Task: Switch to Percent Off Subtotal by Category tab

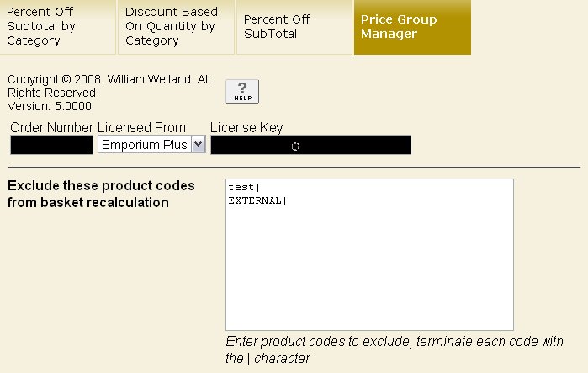Action: coord(57,27)
